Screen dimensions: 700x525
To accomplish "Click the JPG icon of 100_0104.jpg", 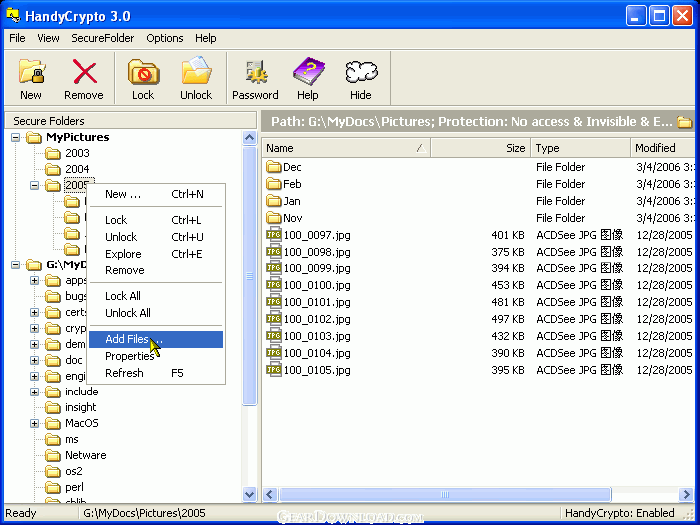I will 274,353.
